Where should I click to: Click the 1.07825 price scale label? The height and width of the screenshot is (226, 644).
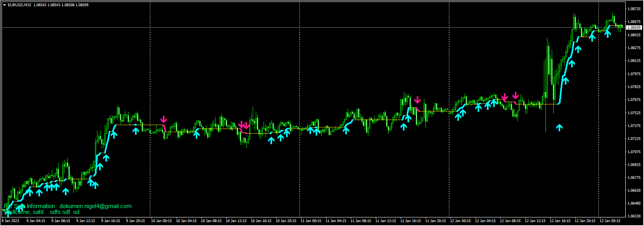pyautogui.click(x=634, y=87)
